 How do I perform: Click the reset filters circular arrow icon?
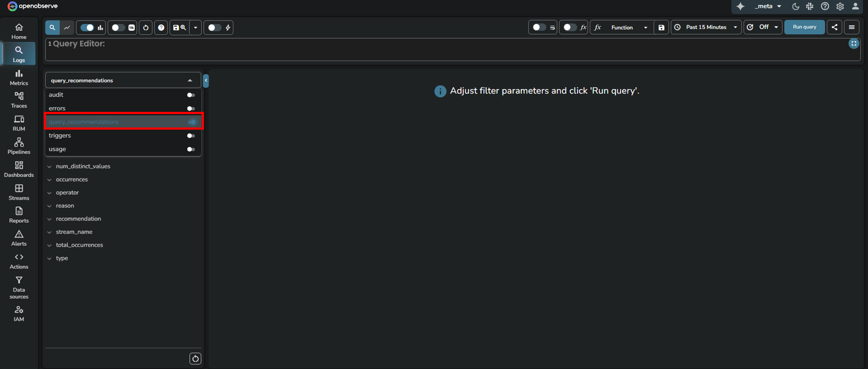coord(146,27)
